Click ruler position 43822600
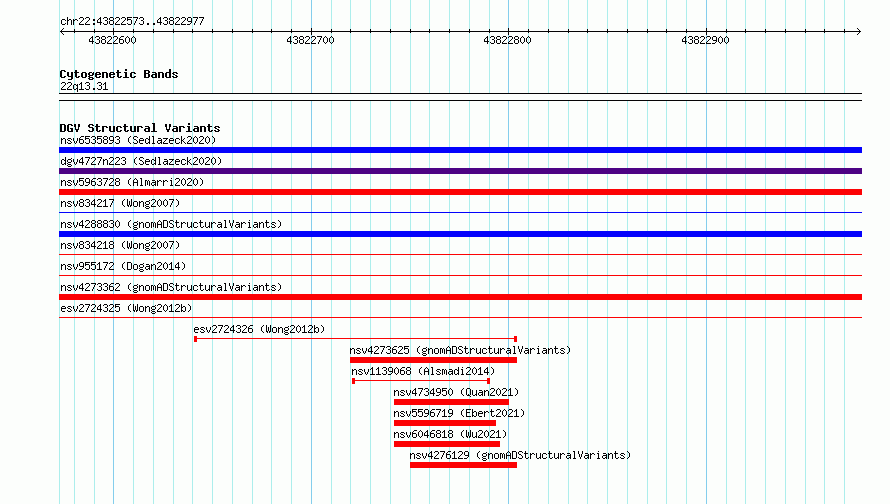This screenshot has width=890, height=504. coord(112,40)
